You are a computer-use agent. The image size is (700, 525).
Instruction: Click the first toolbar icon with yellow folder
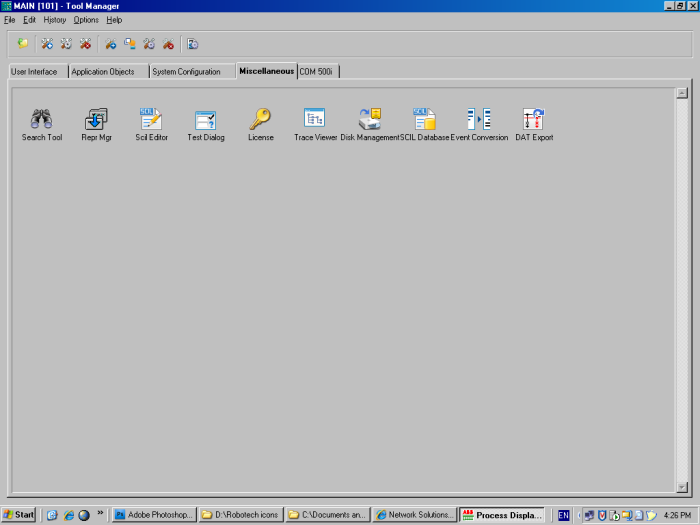coord(22,43)
